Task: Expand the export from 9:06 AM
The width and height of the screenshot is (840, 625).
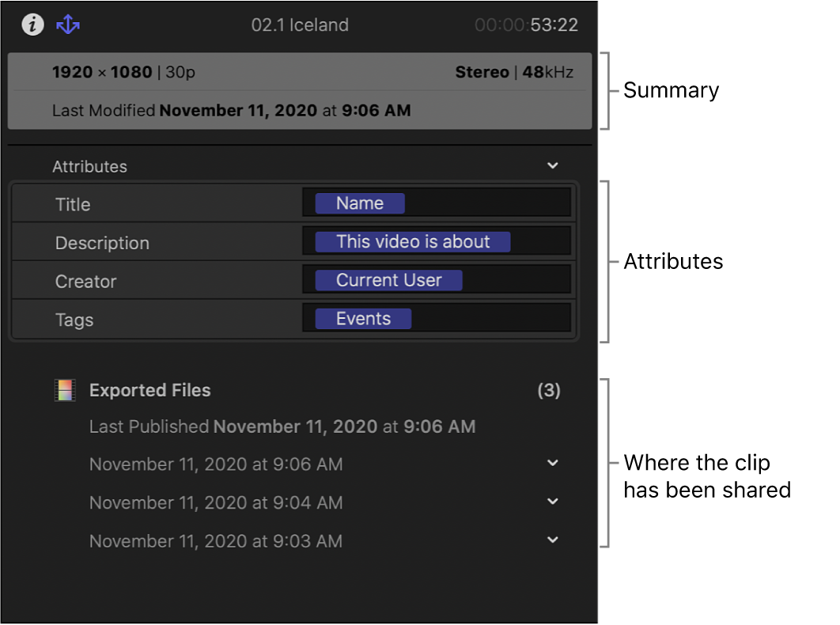Action: (552, 464)
